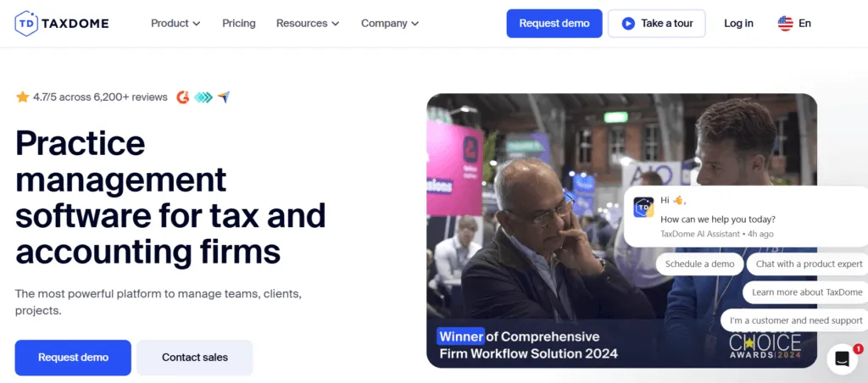Click the paper plane review site icon
The image size is (868, 383).
coord(223,97)
